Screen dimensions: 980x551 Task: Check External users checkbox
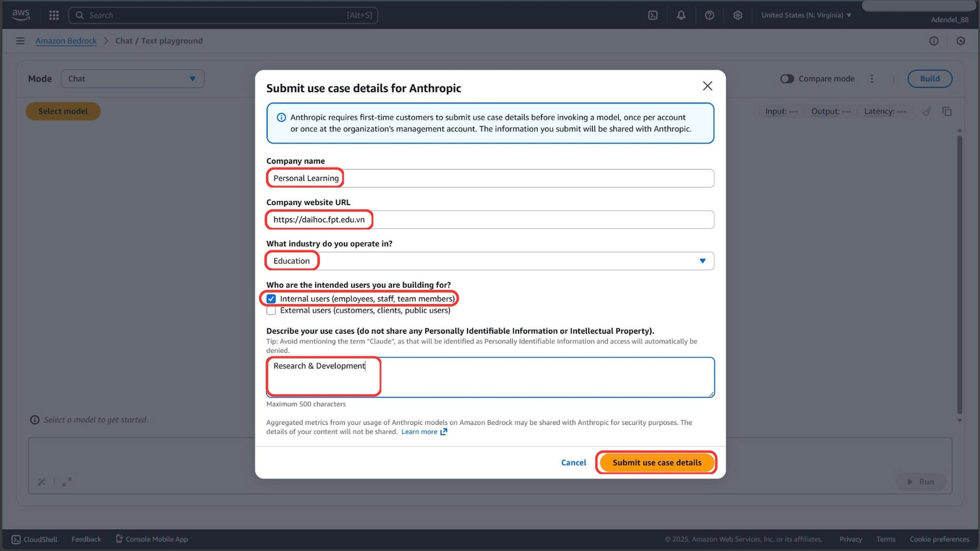(271, 310)
